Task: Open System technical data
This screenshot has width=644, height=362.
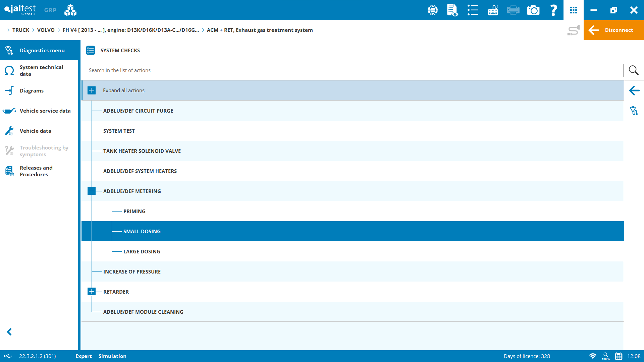Action: 39,70
